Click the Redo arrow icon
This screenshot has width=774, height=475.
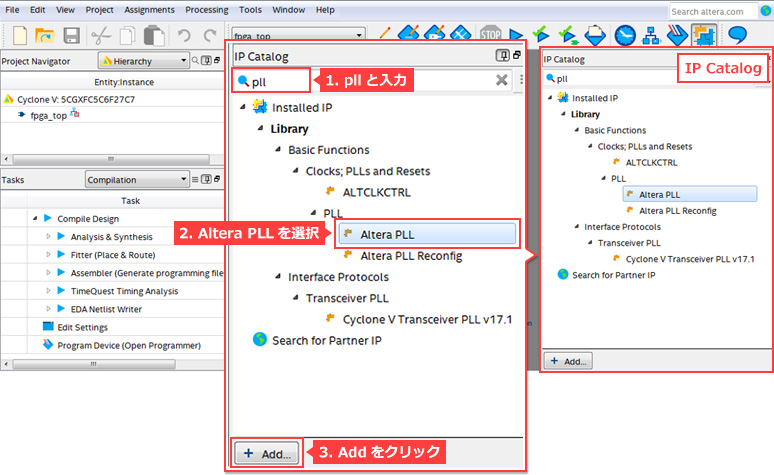[210, 36]
